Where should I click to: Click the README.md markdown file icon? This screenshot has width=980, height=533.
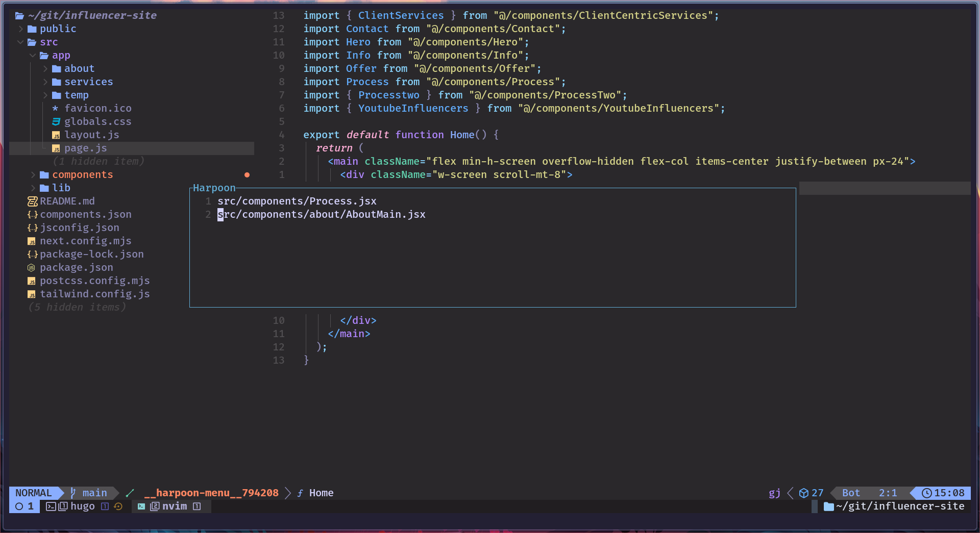32,201
